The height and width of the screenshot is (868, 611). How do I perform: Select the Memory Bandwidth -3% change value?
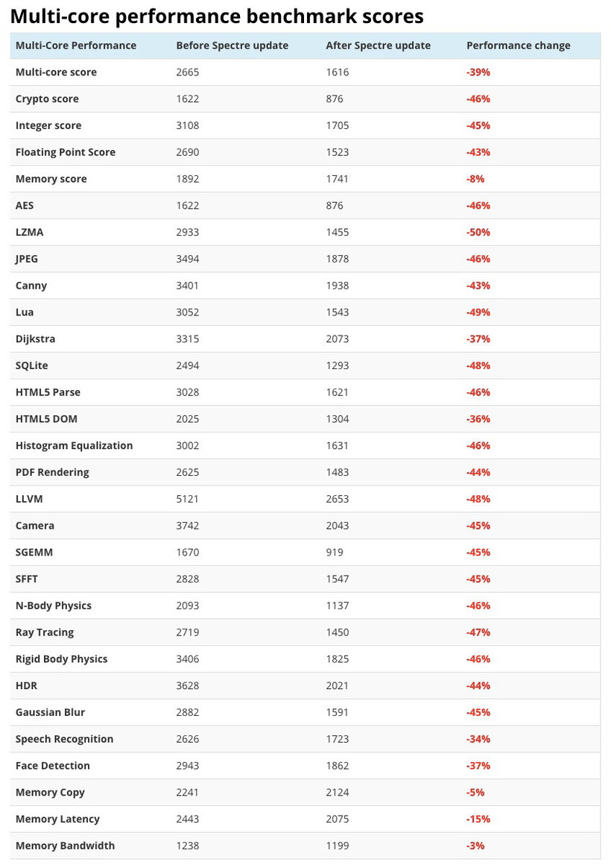tap(475, 846)
